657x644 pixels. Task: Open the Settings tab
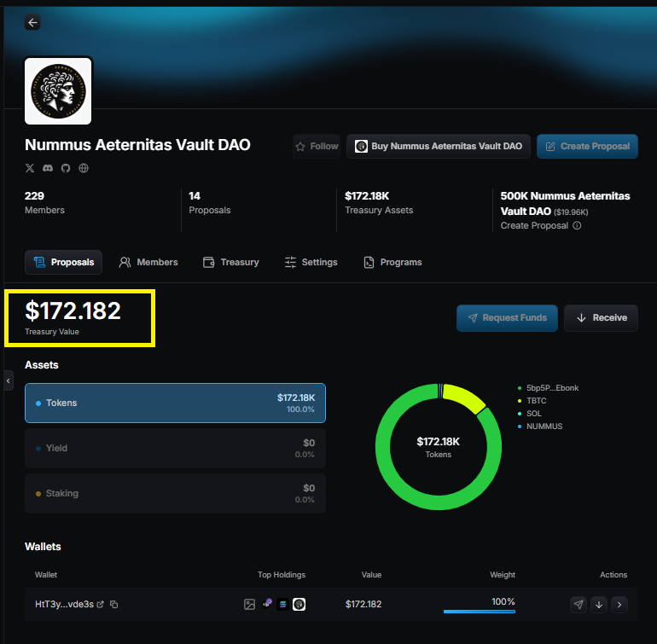pos(311,263)
